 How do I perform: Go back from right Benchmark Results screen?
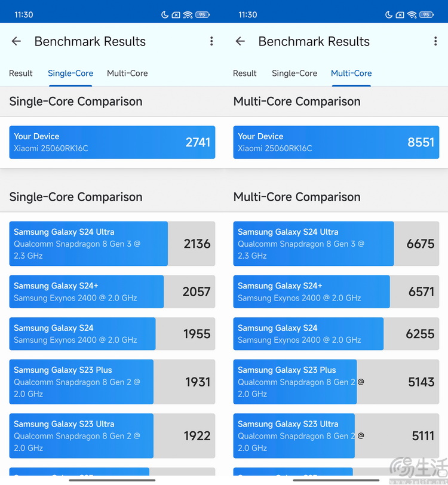coord(240,41)
